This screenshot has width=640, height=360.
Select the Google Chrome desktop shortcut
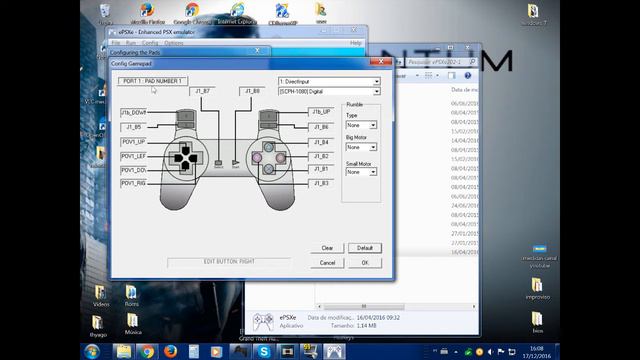click(x=192, y=14)
